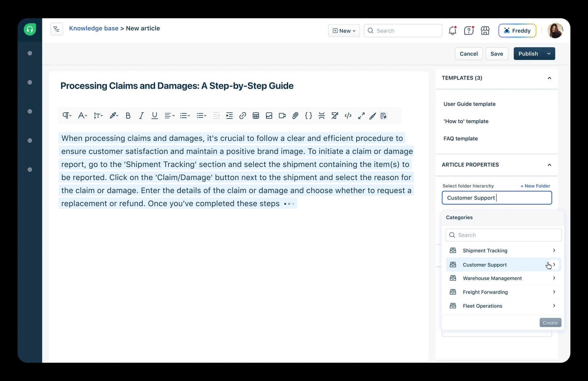Select Freight Forwarding category
Image resolution: width=588 pixels, height=381 pixels.
coord(504,292)
